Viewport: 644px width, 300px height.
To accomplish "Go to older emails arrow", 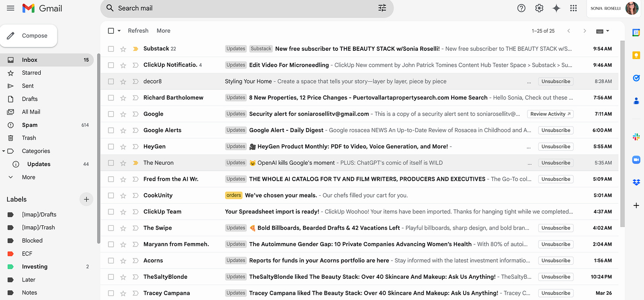I will pyautogui.click(x=585, y=31).
